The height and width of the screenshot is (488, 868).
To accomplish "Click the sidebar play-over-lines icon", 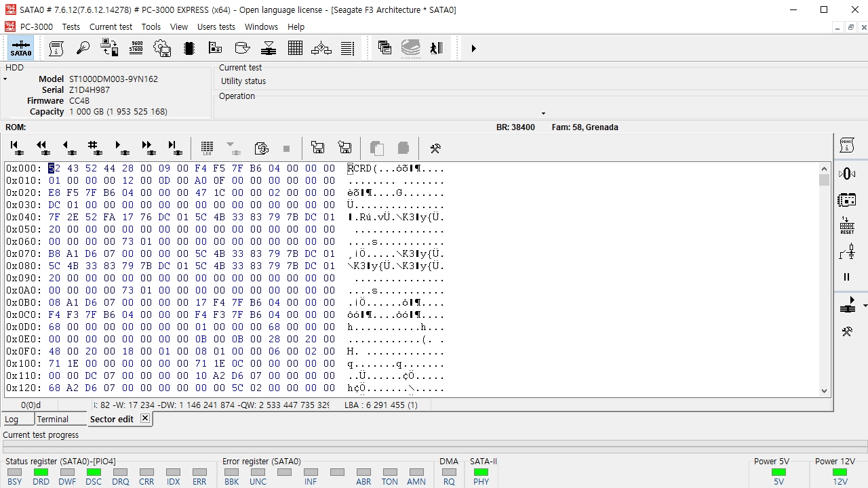I will [847, 305].
